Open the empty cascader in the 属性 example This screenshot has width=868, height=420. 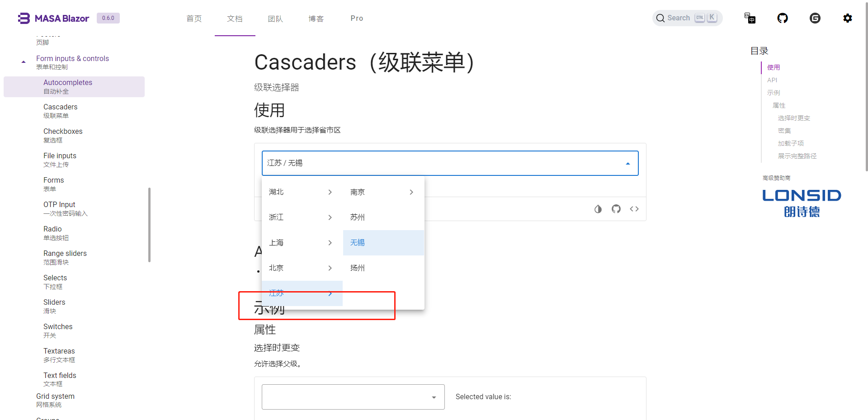(x=434, y=396)
